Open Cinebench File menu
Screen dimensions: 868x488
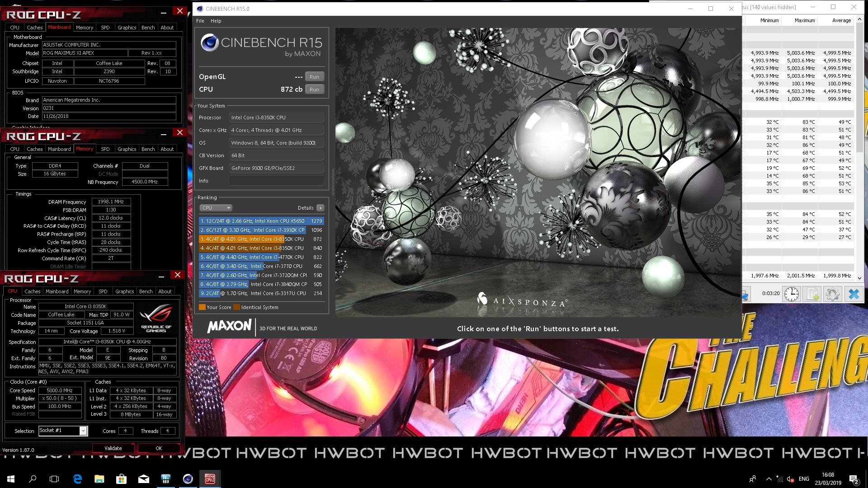click(200, 21)
